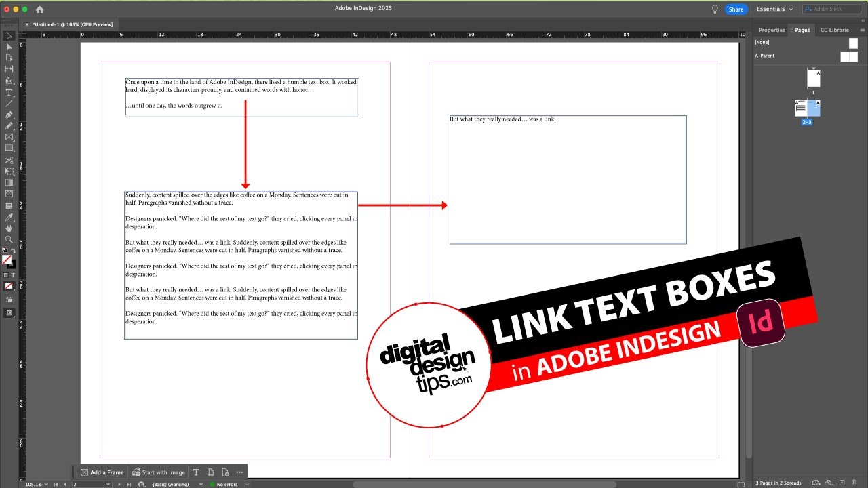Select the Direct Selection tool
This screenshot has width=868, height=488.
[x=9, y=47]
